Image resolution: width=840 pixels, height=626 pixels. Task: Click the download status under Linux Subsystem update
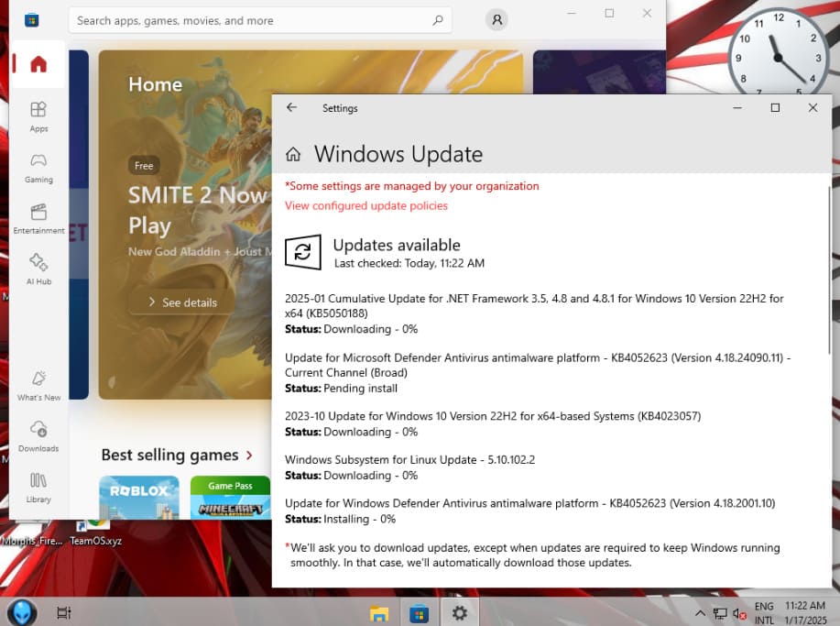point(352,476)
